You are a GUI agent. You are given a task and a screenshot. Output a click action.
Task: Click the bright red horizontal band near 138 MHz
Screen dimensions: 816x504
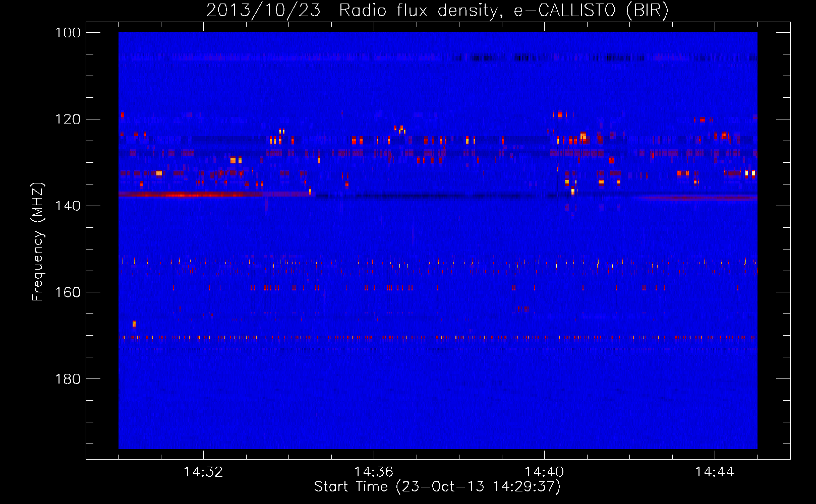pos(216,194)
